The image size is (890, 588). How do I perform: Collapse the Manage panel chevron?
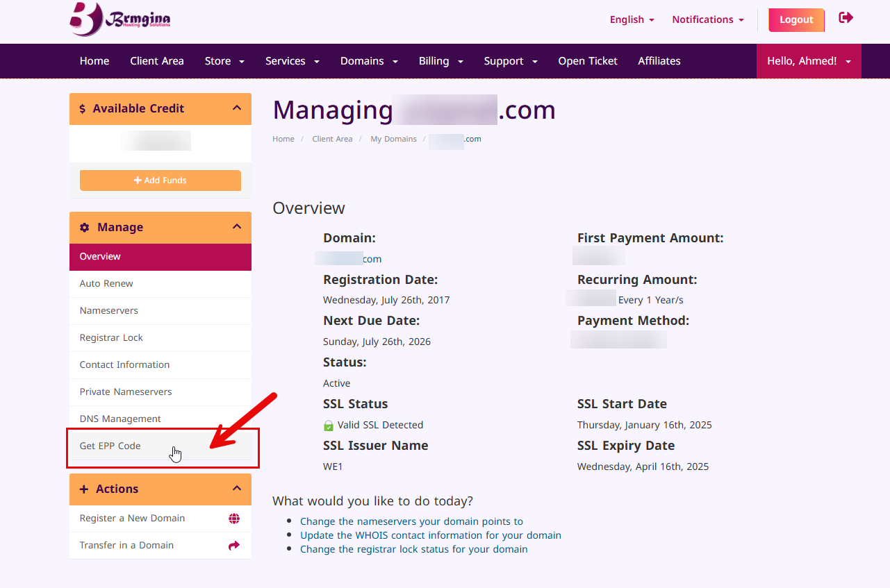tap(237, 227)
